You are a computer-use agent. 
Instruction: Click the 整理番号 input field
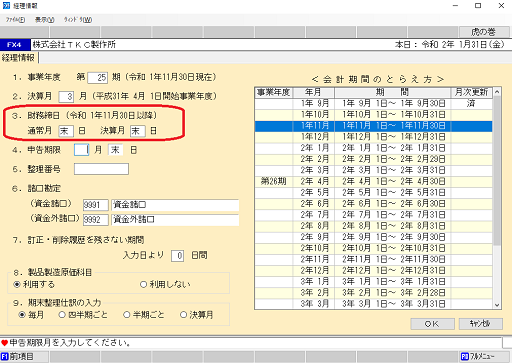(x=101, y=169)
